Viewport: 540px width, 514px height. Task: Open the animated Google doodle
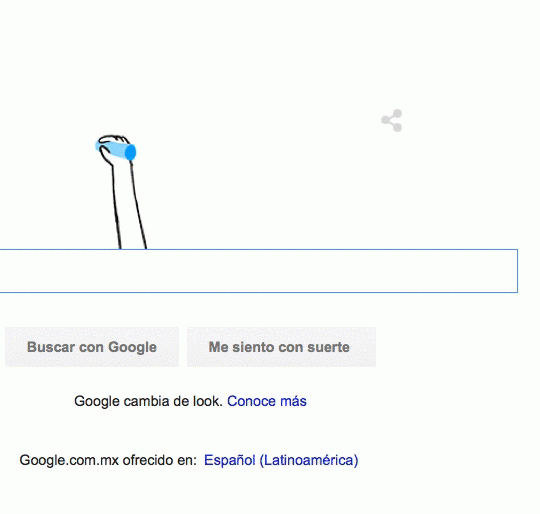point(121,192)
